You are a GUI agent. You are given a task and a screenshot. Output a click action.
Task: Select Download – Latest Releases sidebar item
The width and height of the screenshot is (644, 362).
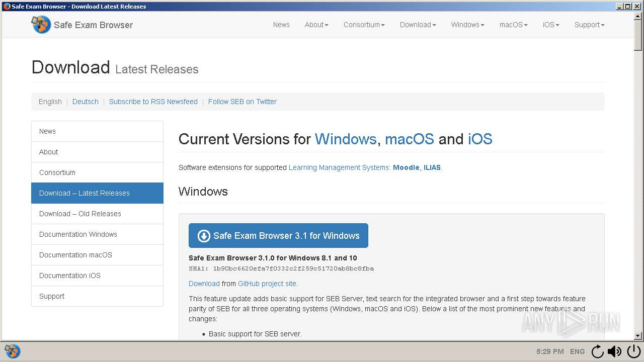[97, 193]
